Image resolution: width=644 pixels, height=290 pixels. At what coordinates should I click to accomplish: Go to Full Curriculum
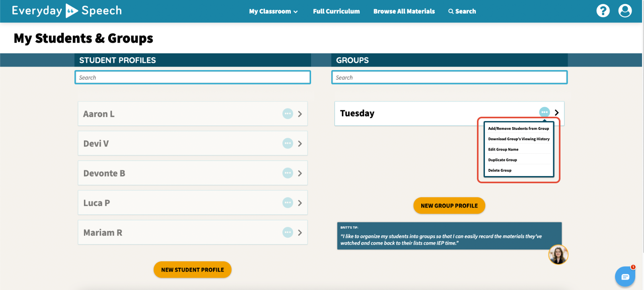(336, 11)
